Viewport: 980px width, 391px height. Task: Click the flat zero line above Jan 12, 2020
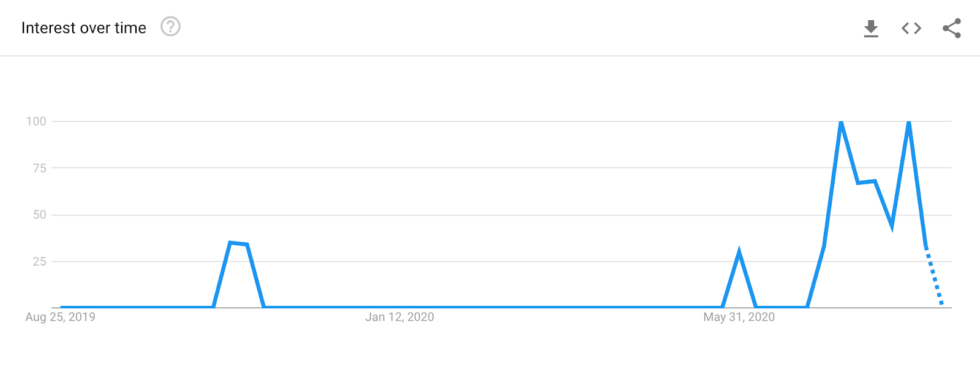pos(399,307)
